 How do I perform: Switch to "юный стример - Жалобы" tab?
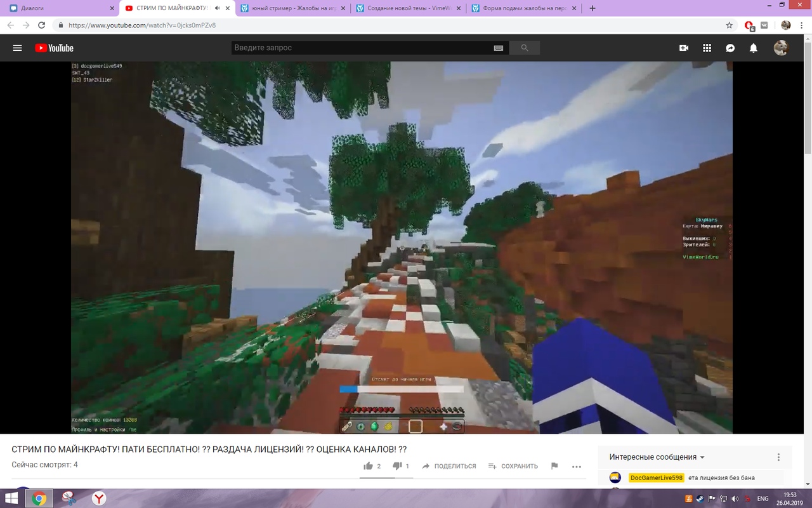tap(292, 8)
